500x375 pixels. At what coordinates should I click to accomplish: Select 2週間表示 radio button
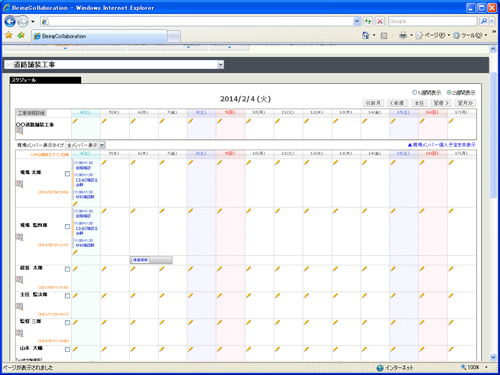tap(449, 92)
